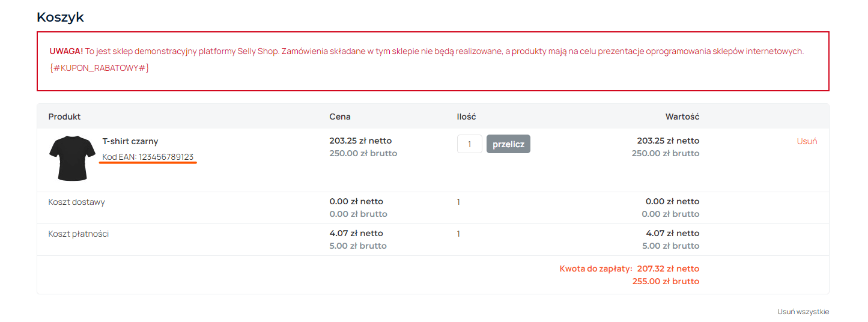
Task: Open the T-shirt czarny product name
Action: click(130, 141)
